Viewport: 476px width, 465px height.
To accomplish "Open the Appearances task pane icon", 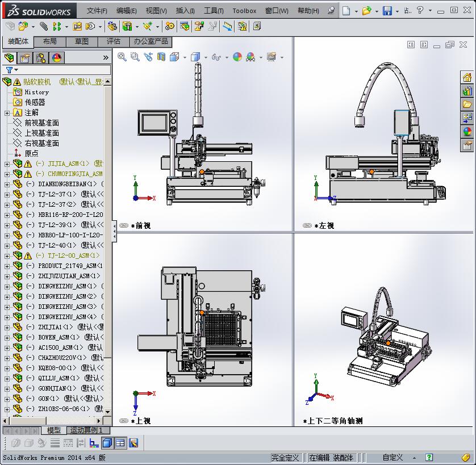I will [x=467, y=132].
